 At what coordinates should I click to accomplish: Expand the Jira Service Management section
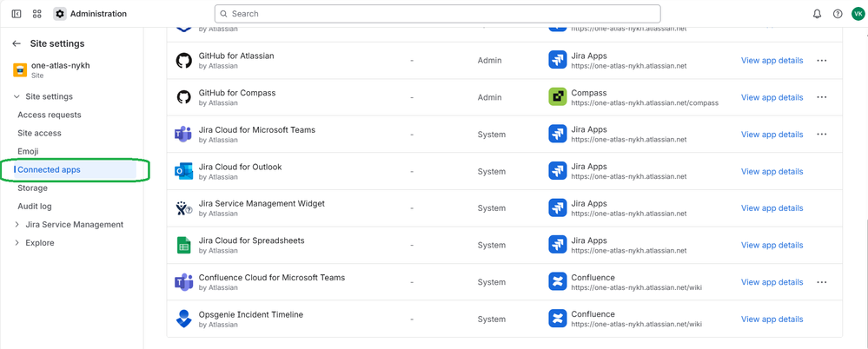(17, 225)
